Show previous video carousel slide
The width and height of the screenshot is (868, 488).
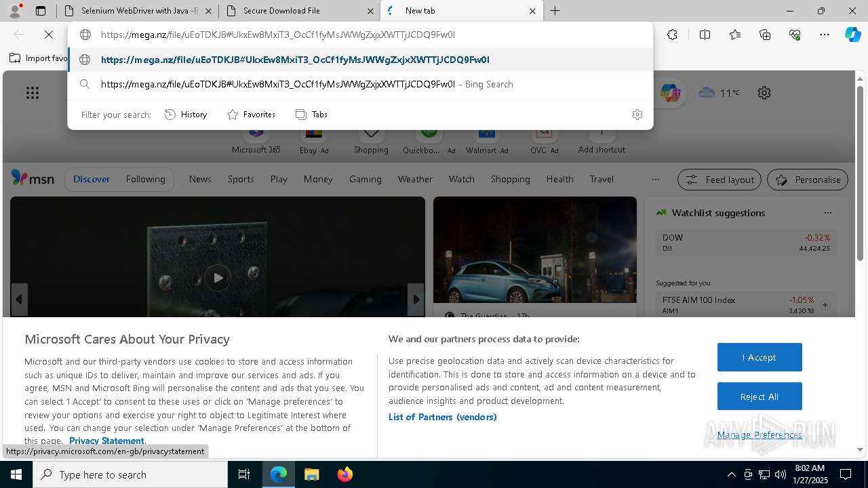pos(19,299)
